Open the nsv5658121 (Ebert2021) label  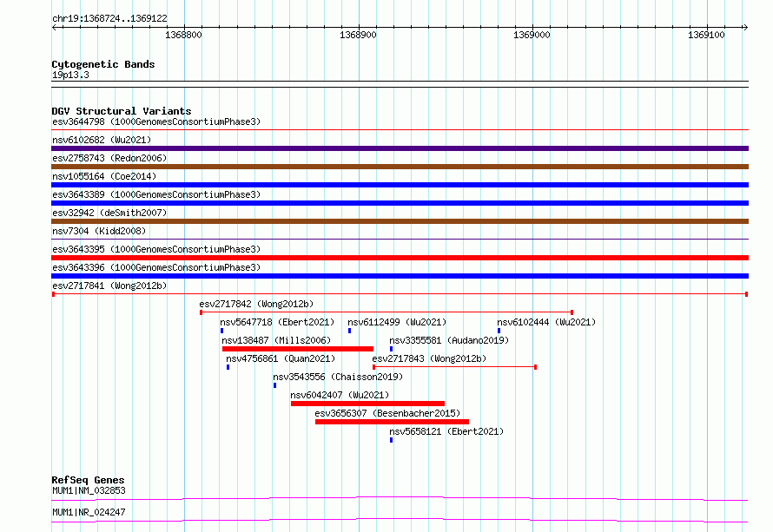point(446,431)
